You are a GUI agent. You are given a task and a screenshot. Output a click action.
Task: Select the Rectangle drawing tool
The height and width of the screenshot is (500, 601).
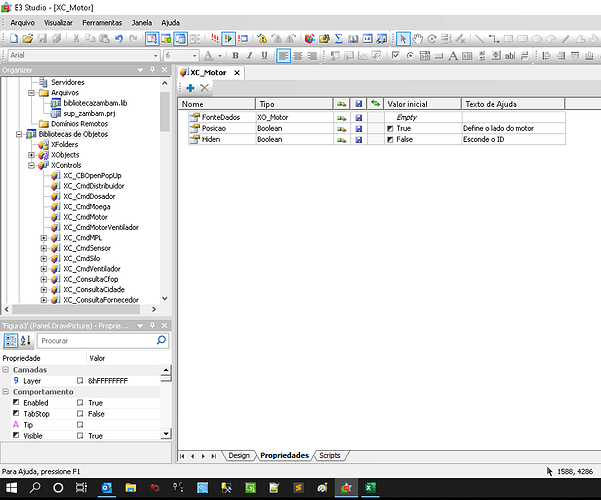pos(508,38)
